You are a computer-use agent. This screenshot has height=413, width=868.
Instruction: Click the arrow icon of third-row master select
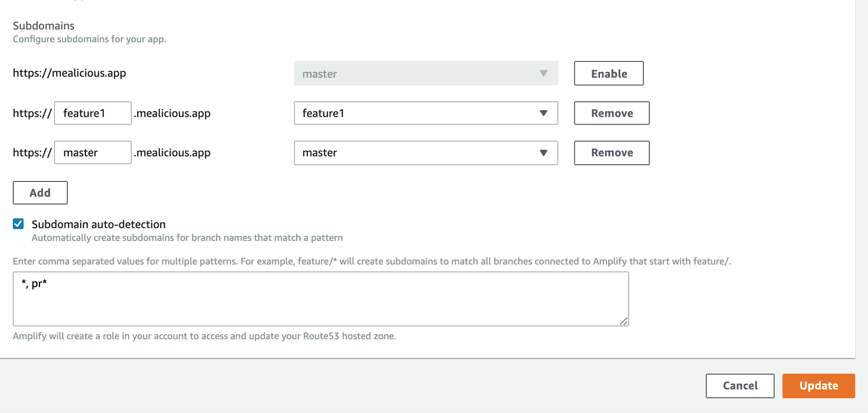tap(543, 153)
